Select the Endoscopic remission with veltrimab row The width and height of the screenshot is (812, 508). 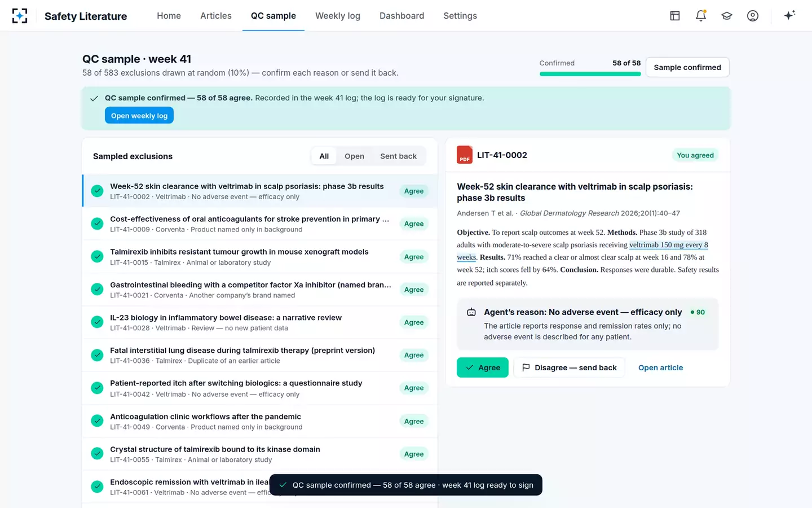coord(260,487)
